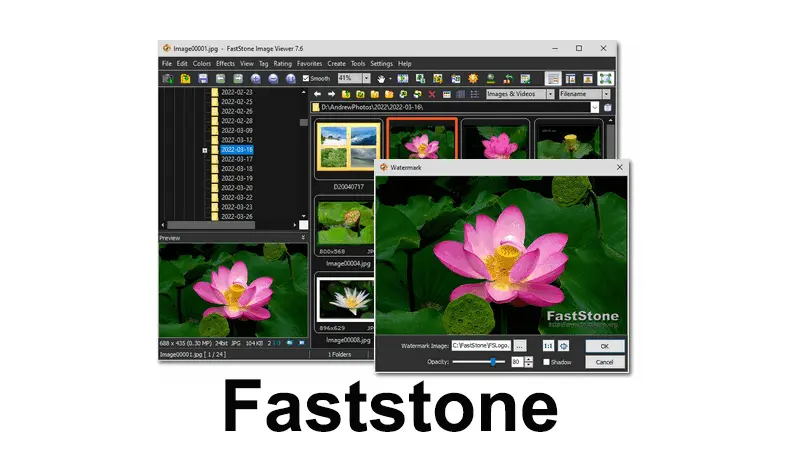Click the Opacity slider handle
The height and width of the screenshot is (450, 800).
pos(493,362)
